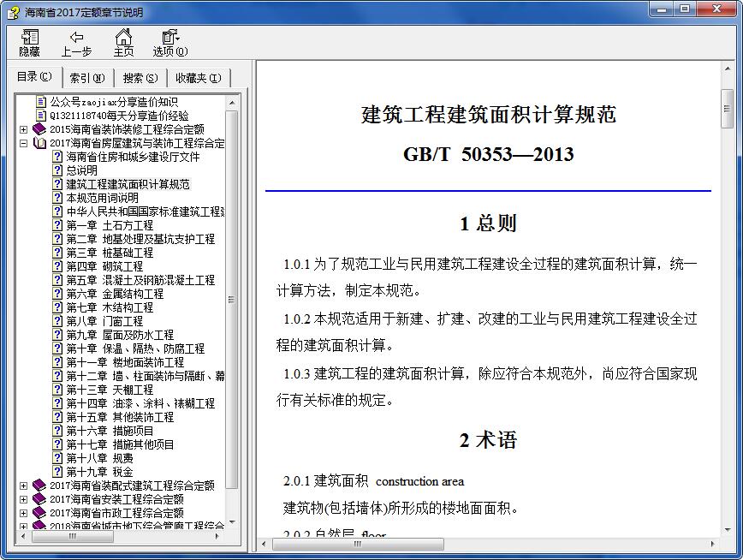Open 第十七章 措施其他项目
The image size is (743, 560).
click(121, 444)
